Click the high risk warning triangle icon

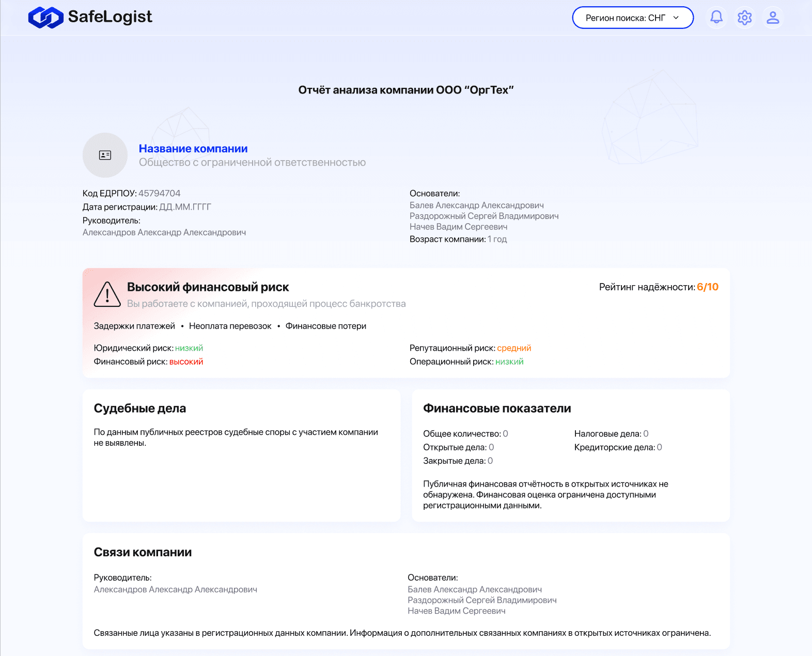[x=107, y=294]
